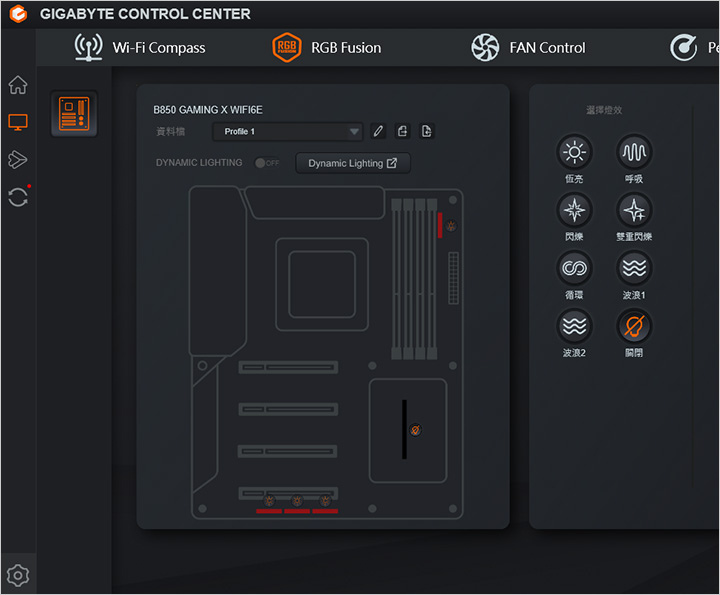Click the Gigabyte logo icon

18,14
